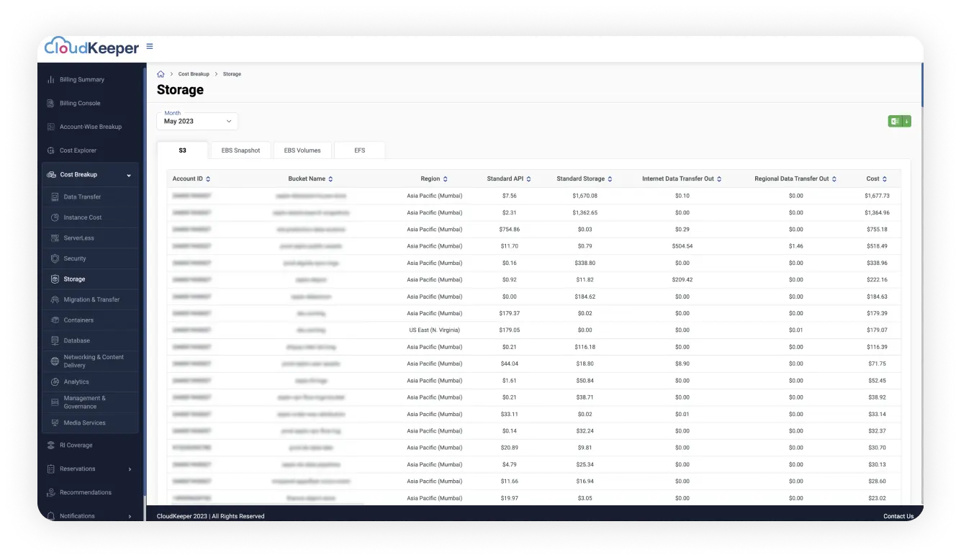
Task: Click the Storage icon in sidebar
Action: pos(55,279)
